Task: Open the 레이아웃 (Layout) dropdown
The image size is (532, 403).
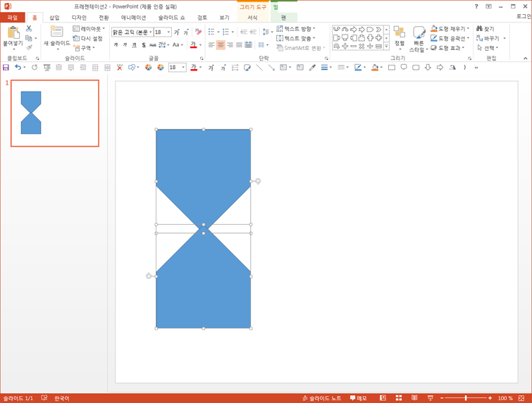Action: [x=89, y=29]
